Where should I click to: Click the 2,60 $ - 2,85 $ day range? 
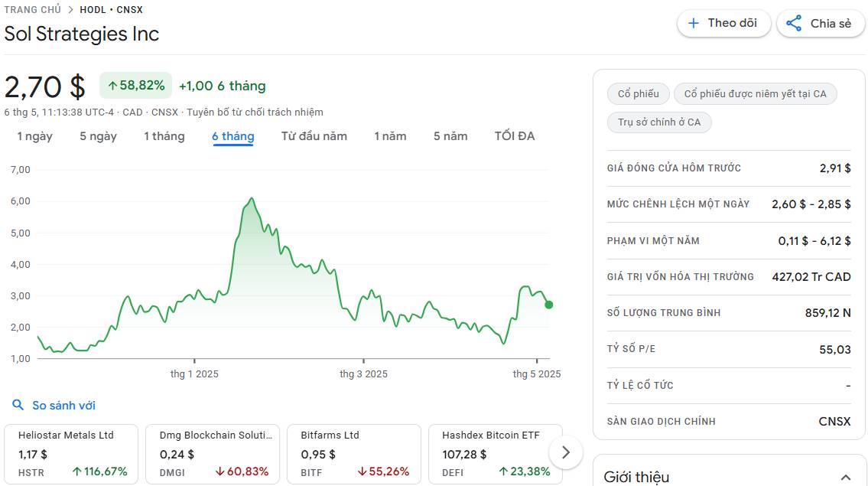tap(811, 204)
